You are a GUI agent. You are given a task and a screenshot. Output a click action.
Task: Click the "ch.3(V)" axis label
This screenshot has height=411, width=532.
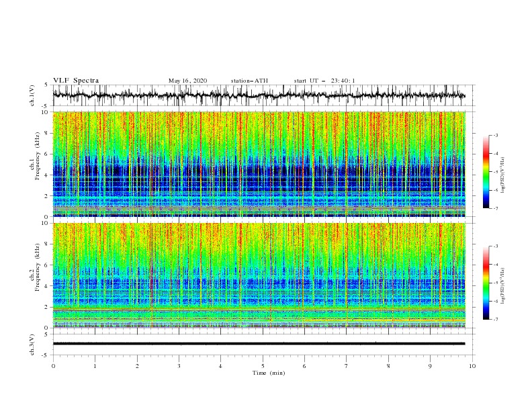pyautogui.click(x=32, y=345)
